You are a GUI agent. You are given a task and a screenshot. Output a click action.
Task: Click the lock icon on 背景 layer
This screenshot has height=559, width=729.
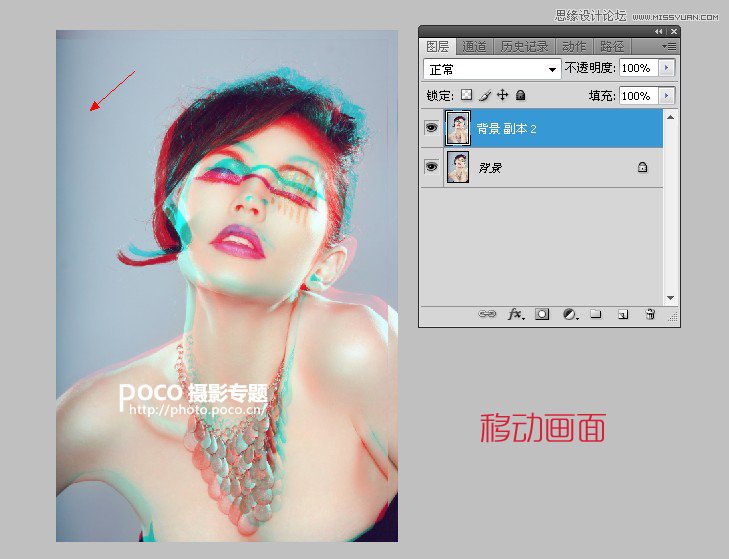[642, 167]
